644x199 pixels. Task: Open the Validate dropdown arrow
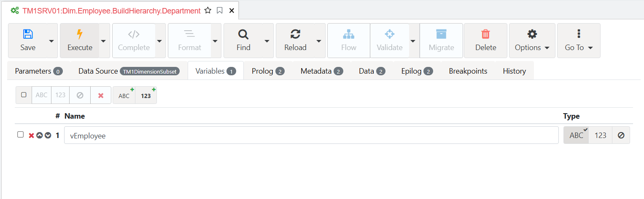click(413, 40)
